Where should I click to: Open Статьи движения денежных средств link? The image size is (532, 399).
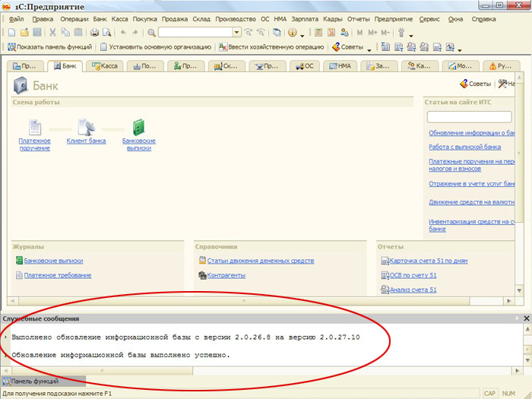(x=260, y=261)
